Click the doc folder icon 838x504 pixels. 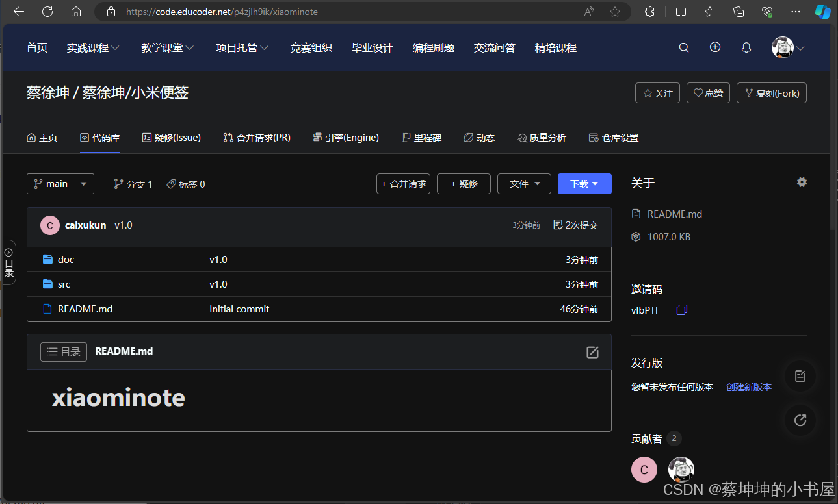47,259
